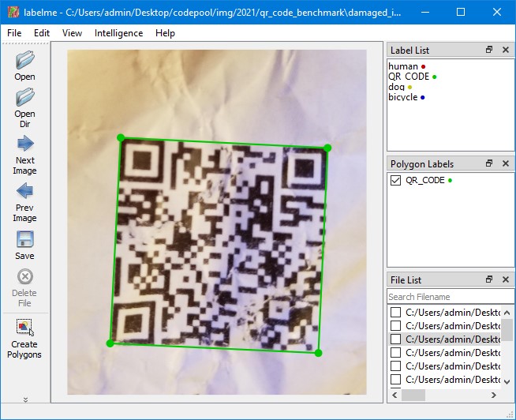Click the Delete File icon
This screenshot has width=516, height=420.
point(24,277)
